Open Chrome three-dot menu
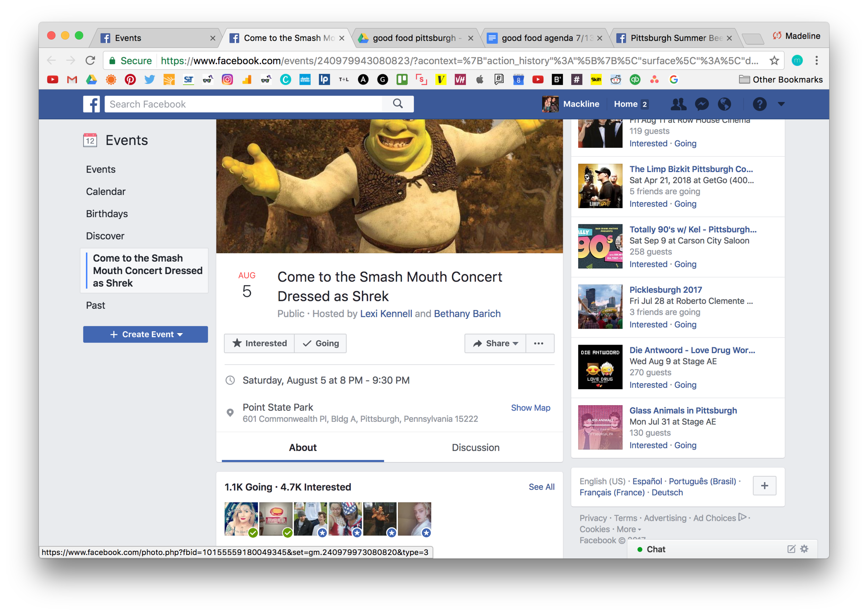This screenshot has width=868, height=614. 817,60
